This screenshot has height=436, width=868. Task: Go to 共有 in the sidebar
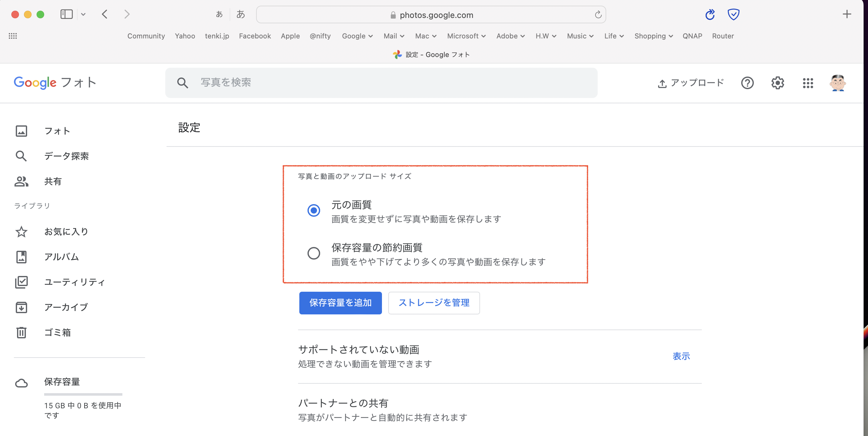[53, 181]
